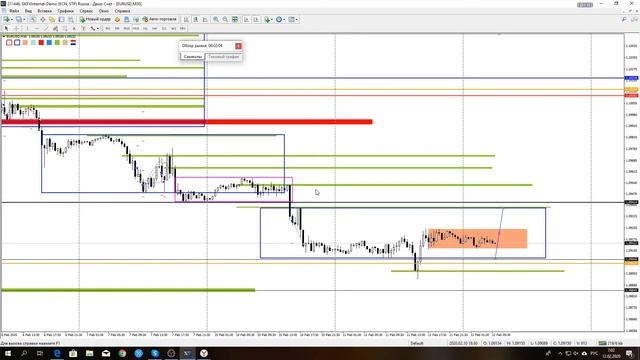
Task: Switch timeframe to M1
Action: coord(108,28)
